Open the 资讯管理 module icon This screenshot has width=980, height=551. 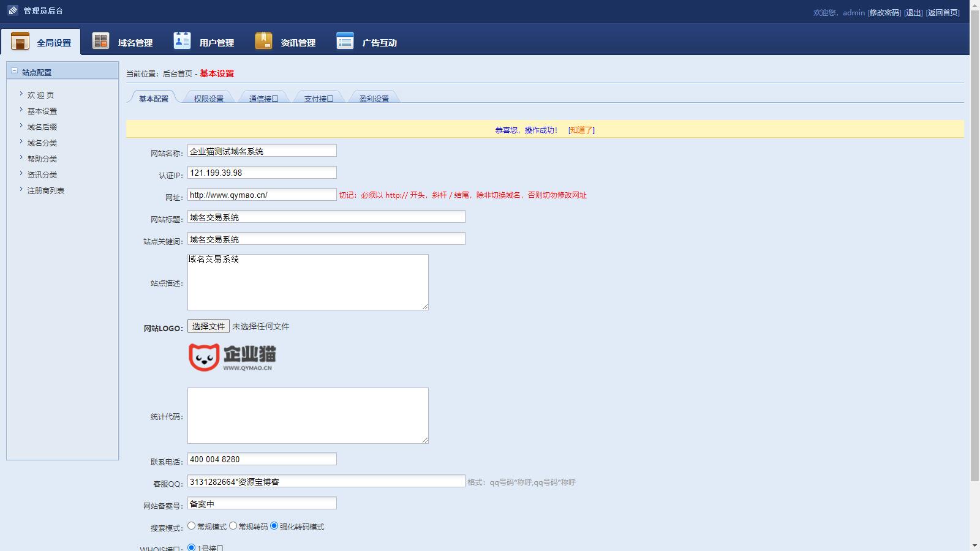(x=263, y=40)
